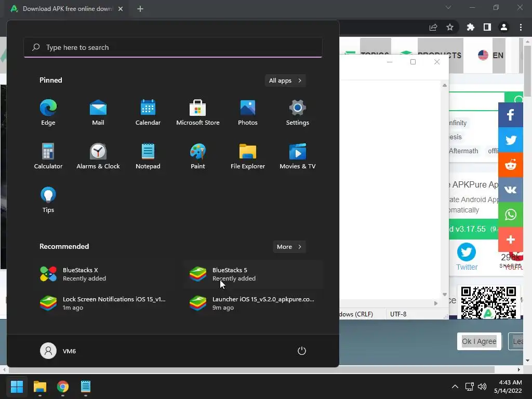Image resolution: width=532 pixels, height=399 pixels.
Task: Open File Explorer on the taskbar
Action: click(39, 387)
